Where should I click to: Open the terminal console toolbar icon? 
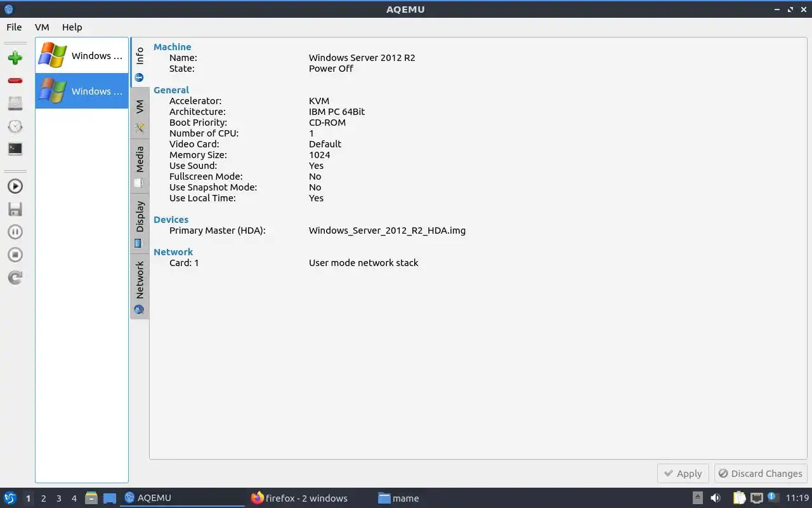point(15,149)
